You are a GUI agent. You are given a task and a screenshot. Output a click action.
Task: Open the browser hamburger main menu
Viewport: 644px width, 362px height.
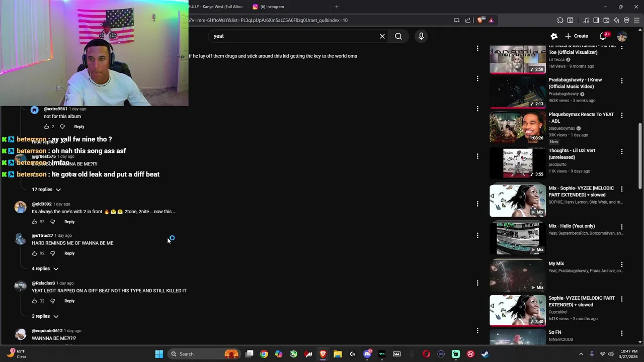[x=636, y=20]
